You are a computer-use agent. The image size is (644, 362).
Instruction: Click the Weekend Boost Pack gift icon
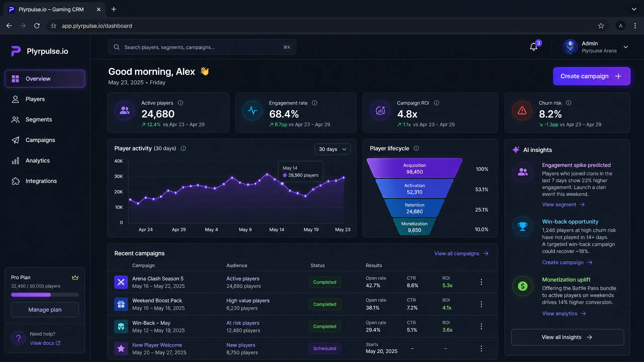pyautogui.click(x=121, y=304)
